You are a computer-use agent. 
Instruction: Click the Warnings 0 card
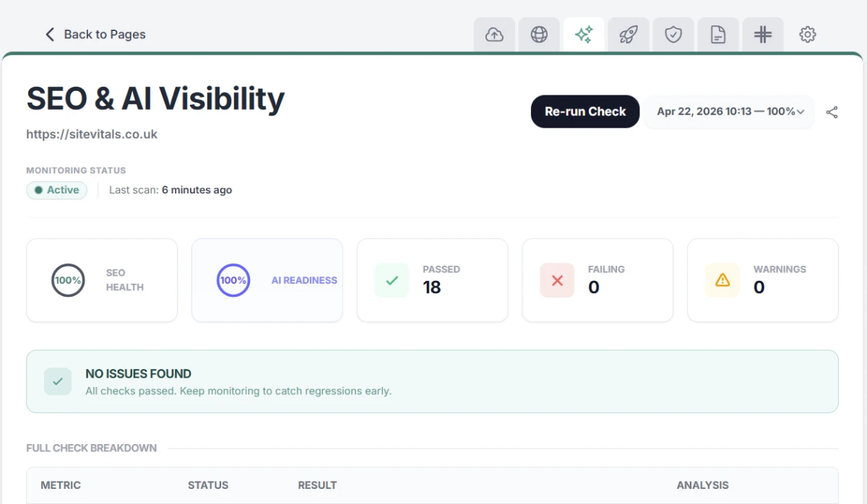coord(762,280)
